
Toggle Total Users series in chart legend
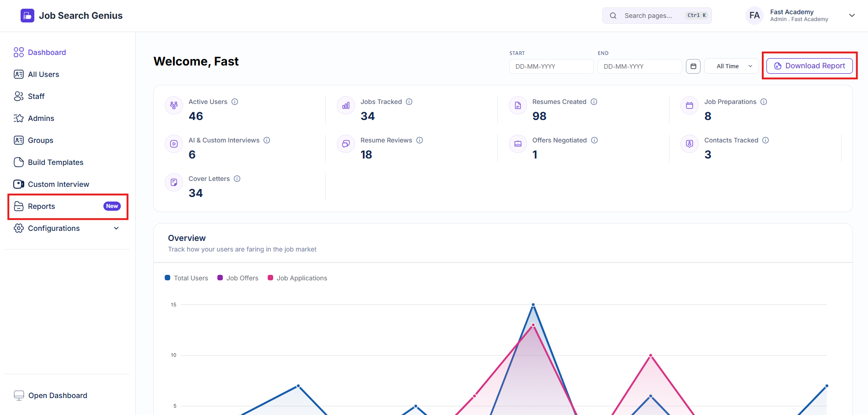[x=186, y=278]
